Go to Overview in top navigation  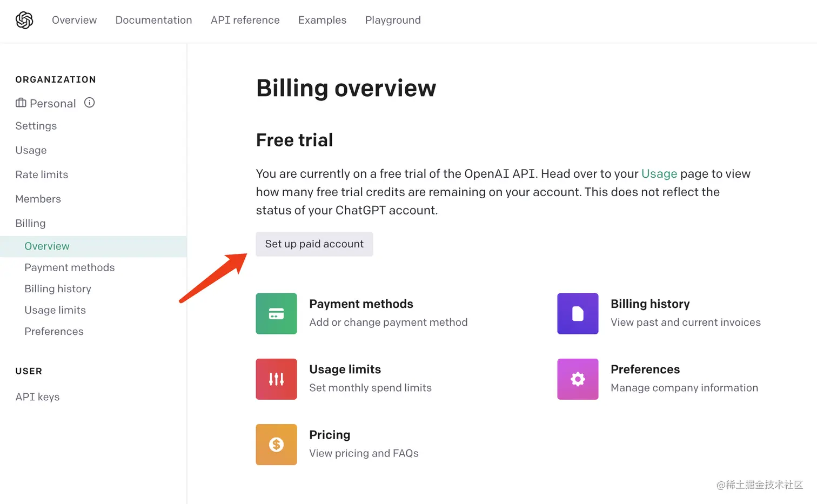click(75, 20)
